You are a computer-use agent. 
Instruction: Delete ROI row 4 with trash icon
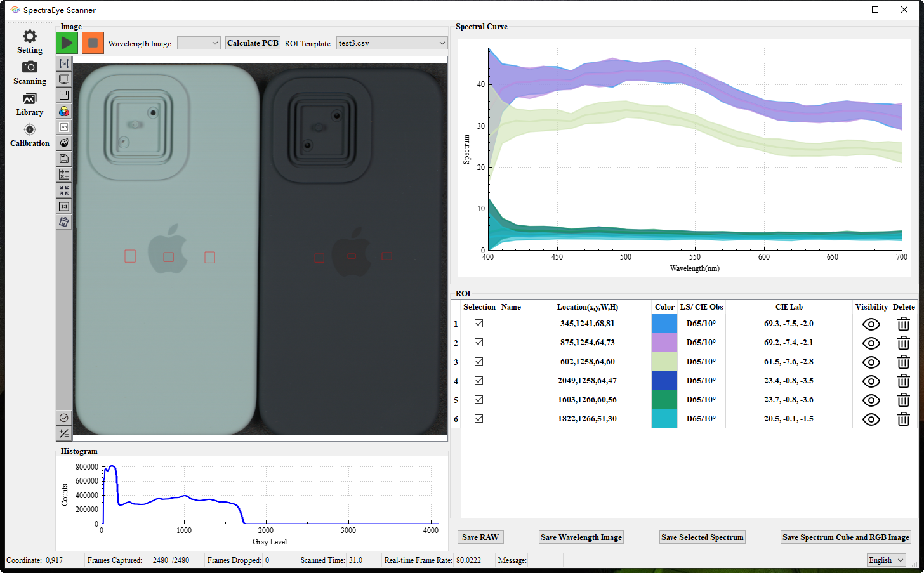click(x=904, y=381)
